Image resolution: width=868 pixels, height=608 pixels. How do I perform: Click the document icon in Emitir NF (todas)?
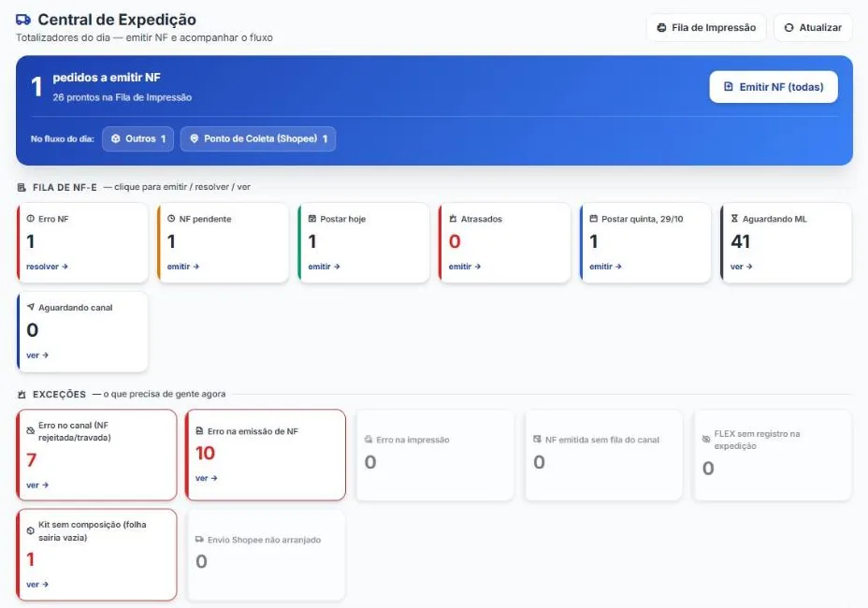[729, 87]
